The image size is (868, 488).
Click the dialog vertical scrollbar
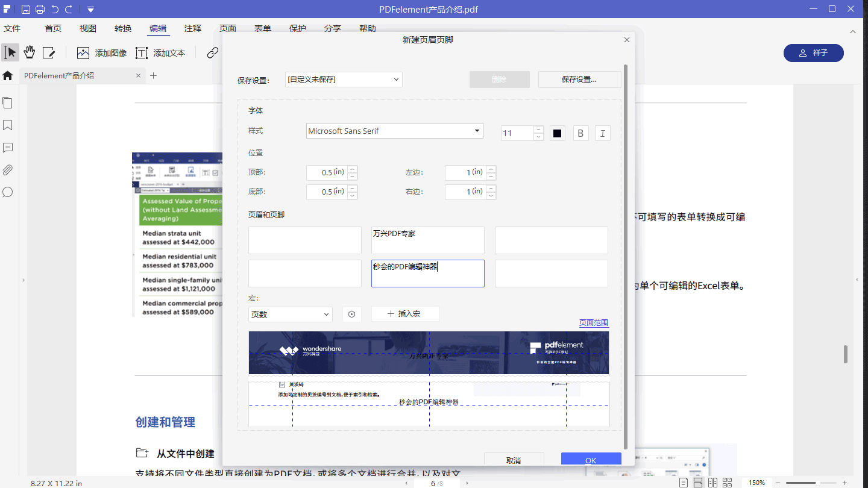point(626,257)
